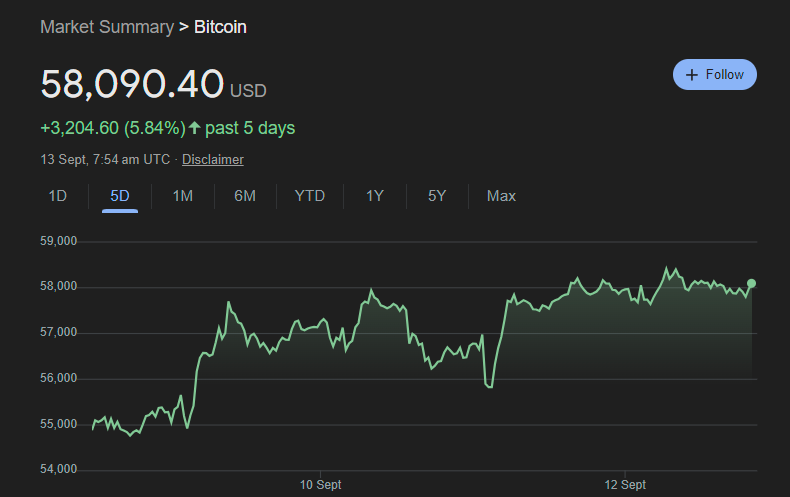790x497 pixels.
Task: Open the Disclaimer link
Action: 212,159
